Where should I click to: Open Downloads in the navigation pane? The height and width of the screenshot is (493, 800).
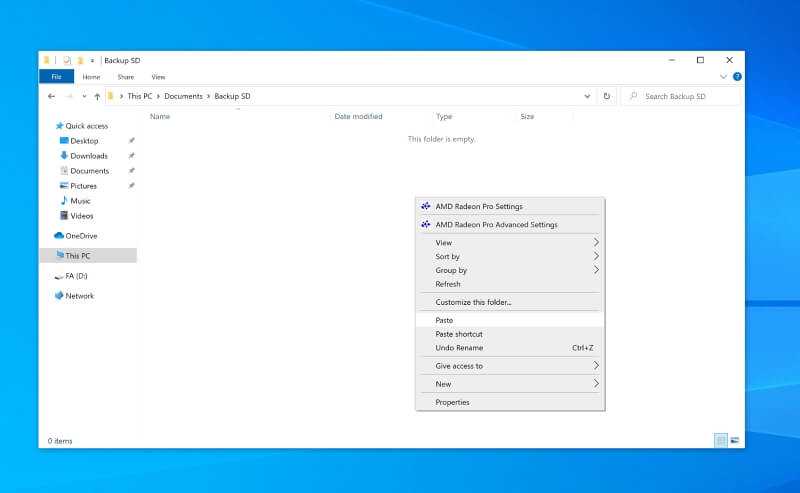coord(89,156)
